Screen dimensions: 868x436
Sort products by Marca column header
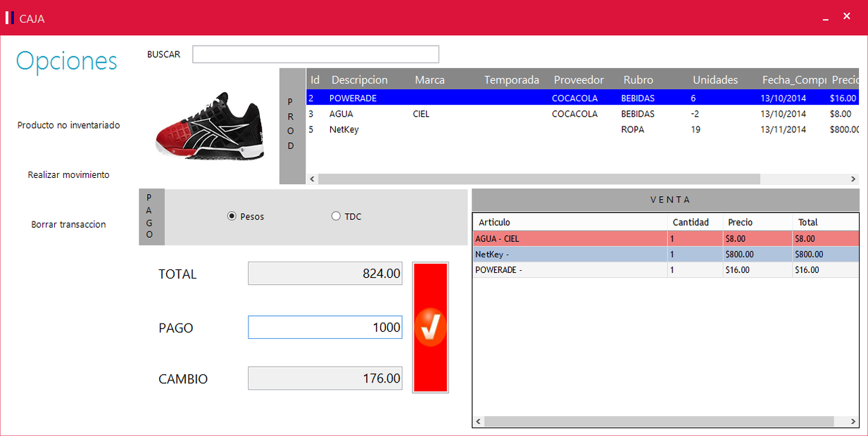click(x=430, y=80)
